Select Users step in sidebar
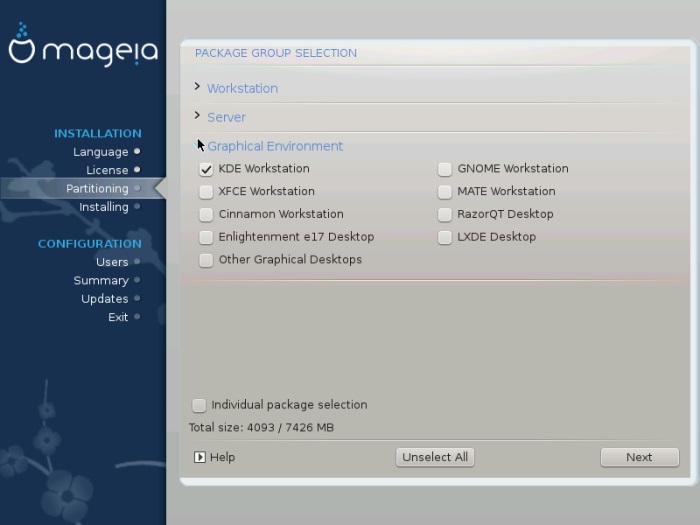700x525 pixels. 112,262
